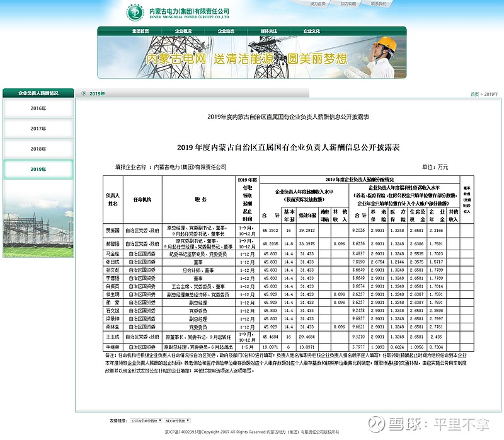Image resolution: width=504 pixels, height=440 pixels.
Task: Click the 孙文彪 name cell
Action: pos(113,270)
